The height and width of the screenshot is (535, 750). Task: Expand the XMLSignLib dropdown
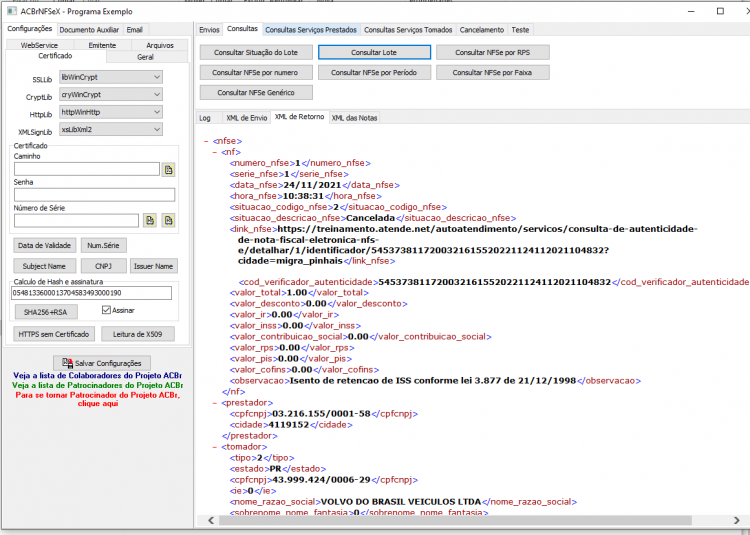[111, 130]
